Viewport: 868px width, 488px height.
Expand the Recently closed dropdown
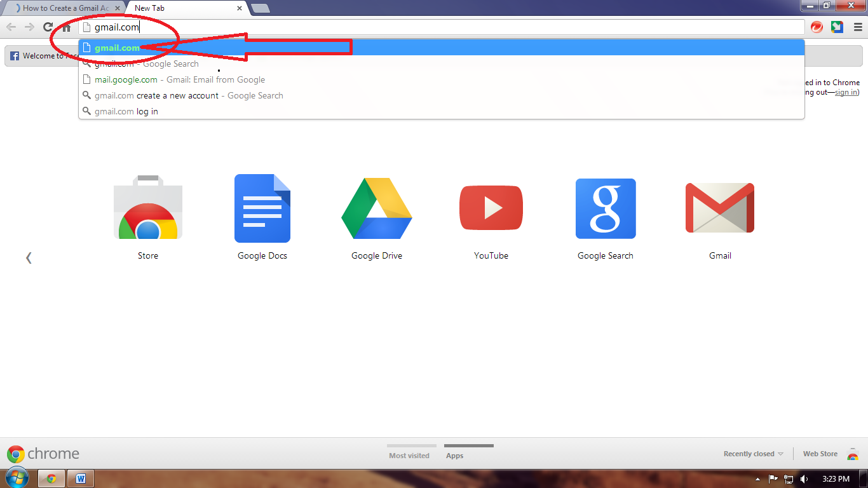pos(754,454)
